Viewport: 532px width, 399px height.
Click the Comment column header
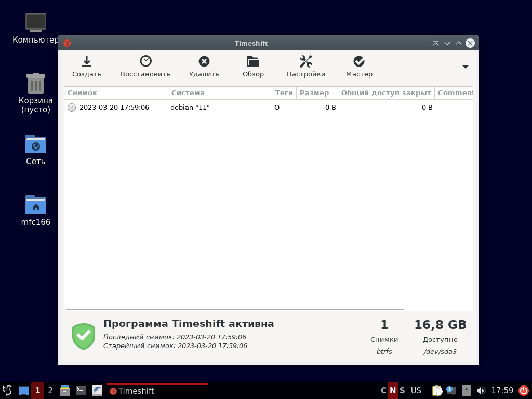454,93
